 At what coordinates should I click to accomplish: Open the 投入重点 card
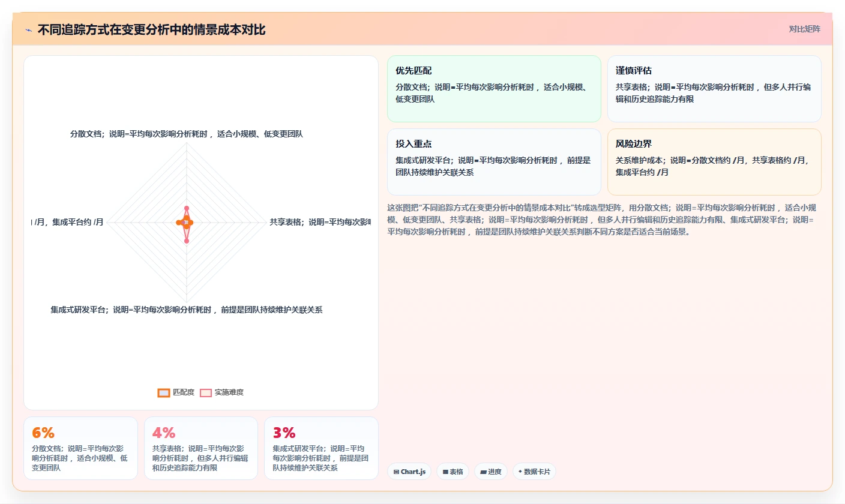pyautogui.click(x=494, y=162)
